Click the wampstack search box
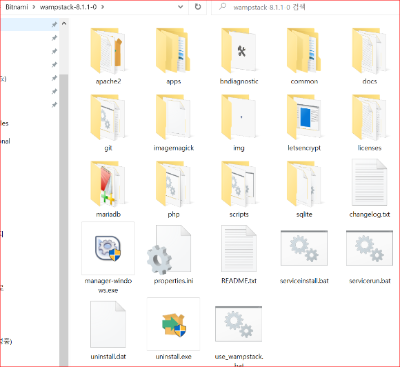 [x=305, y=7]
